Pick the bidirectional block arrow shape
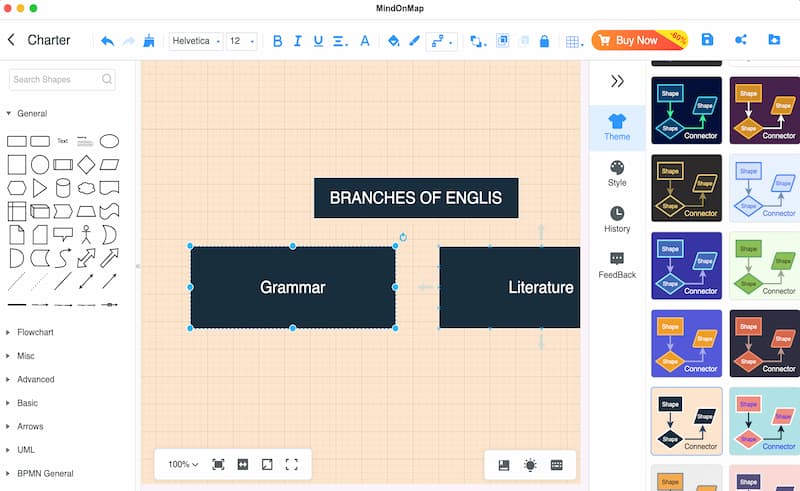Image resolution: width=800 pixels, height=491 pixels. point(86,258)
